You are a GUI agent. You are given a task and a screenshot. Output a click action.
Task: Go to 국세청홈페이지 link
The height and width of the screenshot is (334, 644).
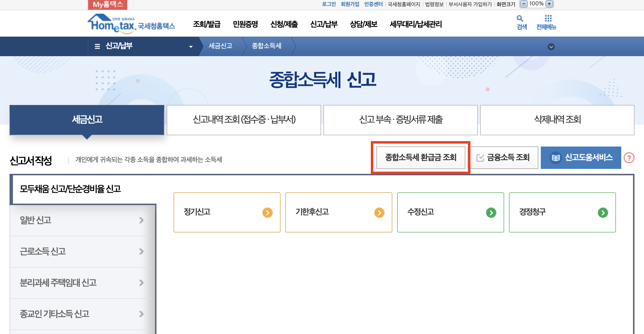[404, 4]
